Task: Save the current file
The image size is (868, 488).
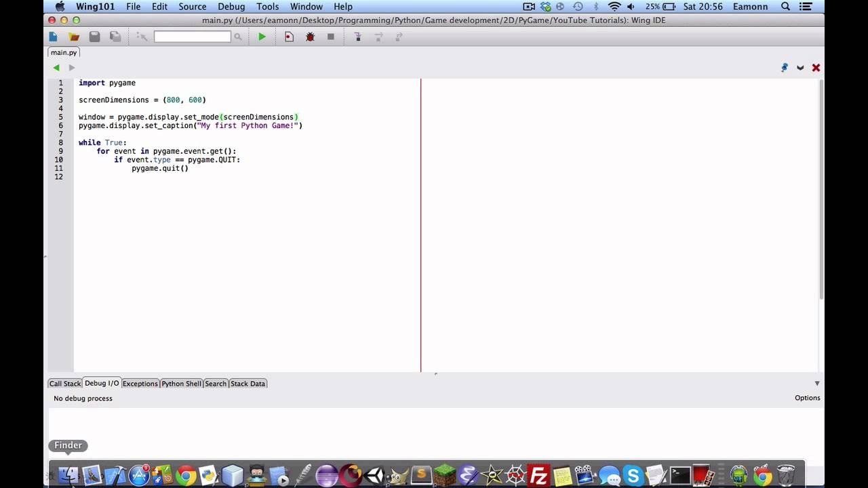Action: [94, 37]
